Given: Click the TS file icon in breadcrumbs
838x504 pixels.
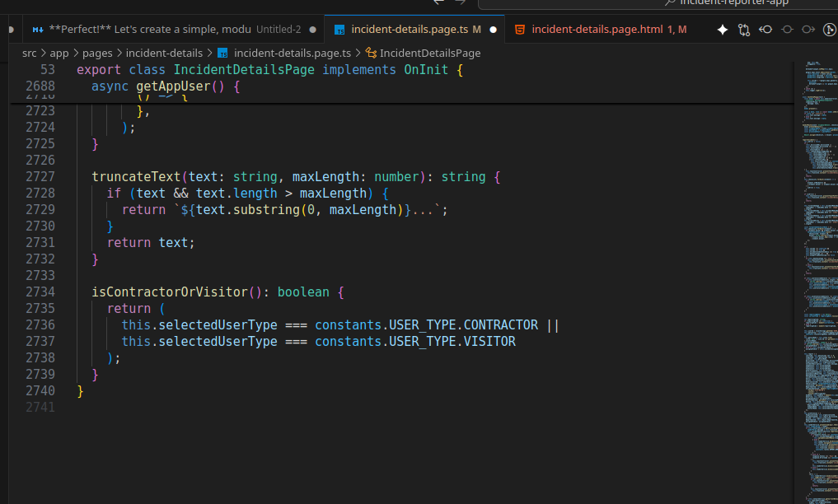Looking at the screenshot, I should coord(222,53).
